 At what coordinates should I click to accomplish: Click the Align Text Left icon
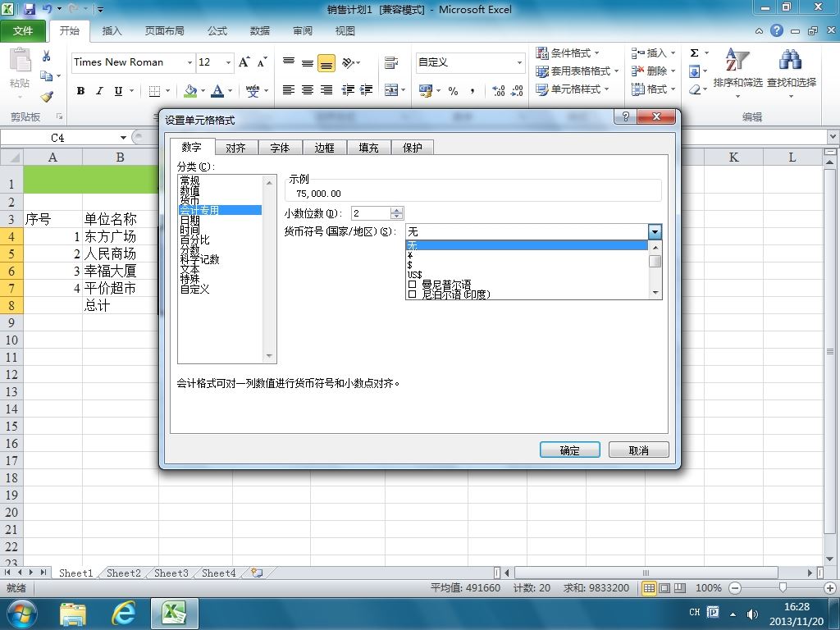point(288,90)
